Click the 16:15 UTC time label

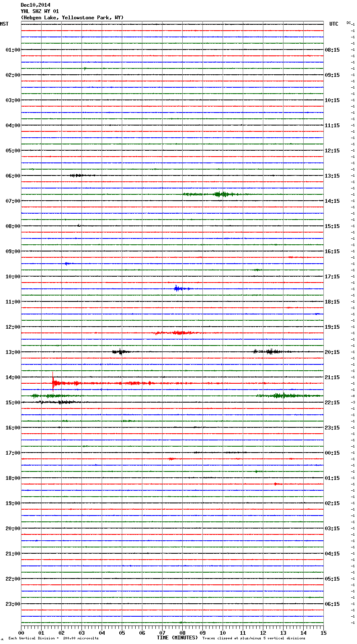[x=332, y=251]
